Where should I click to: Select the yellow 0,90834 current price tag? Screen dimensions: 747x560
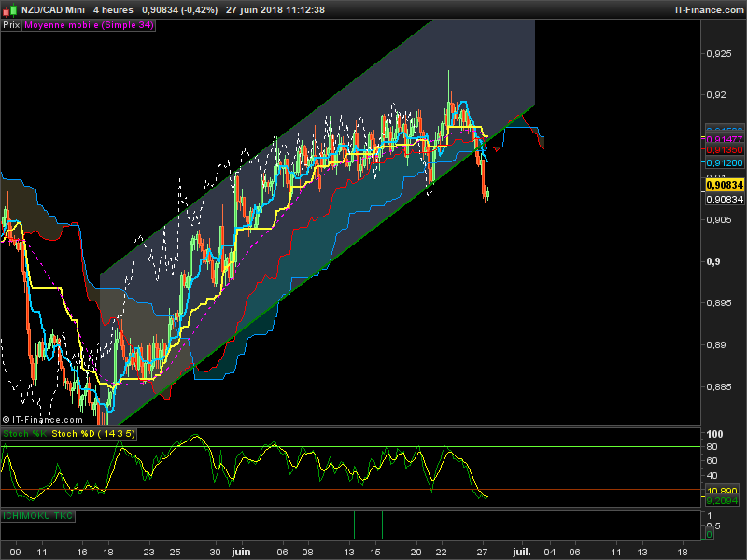[x=725, y=185]
